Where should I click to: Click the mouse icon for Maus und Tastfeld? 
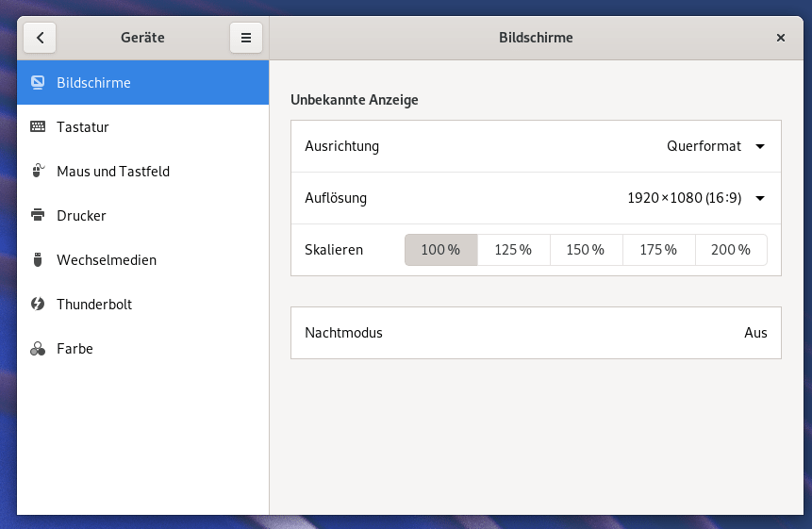[38, 171]
